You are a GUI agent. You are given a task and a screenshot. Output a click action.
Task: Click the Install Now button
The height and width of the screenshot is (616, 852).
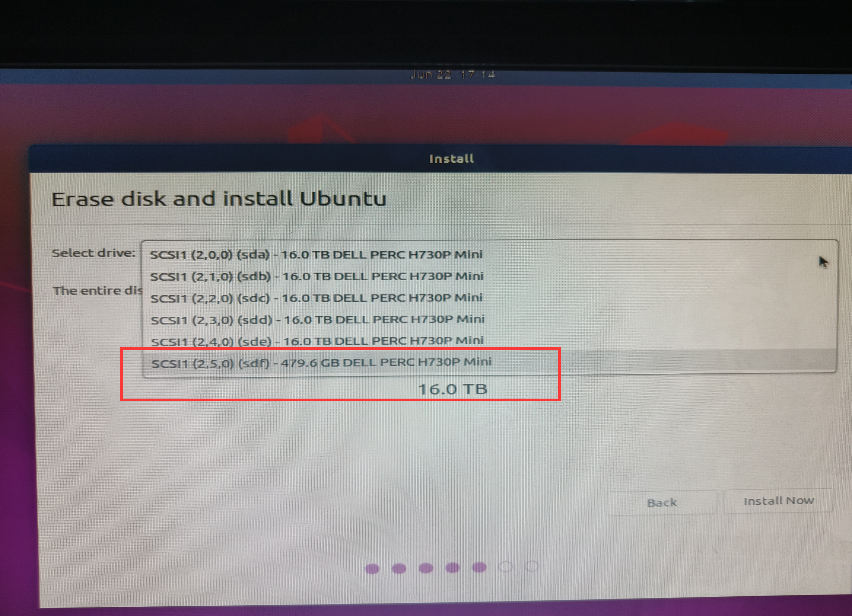(x=778, y=501)
